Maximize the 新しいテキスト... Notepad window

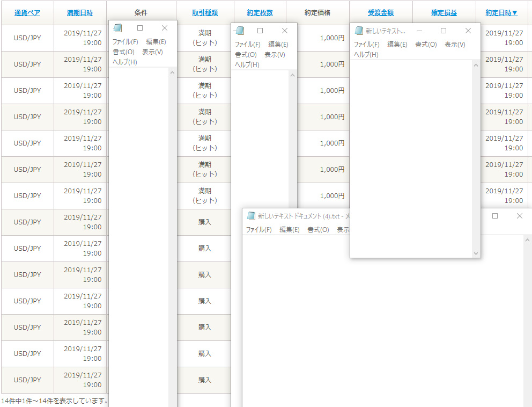444,31
